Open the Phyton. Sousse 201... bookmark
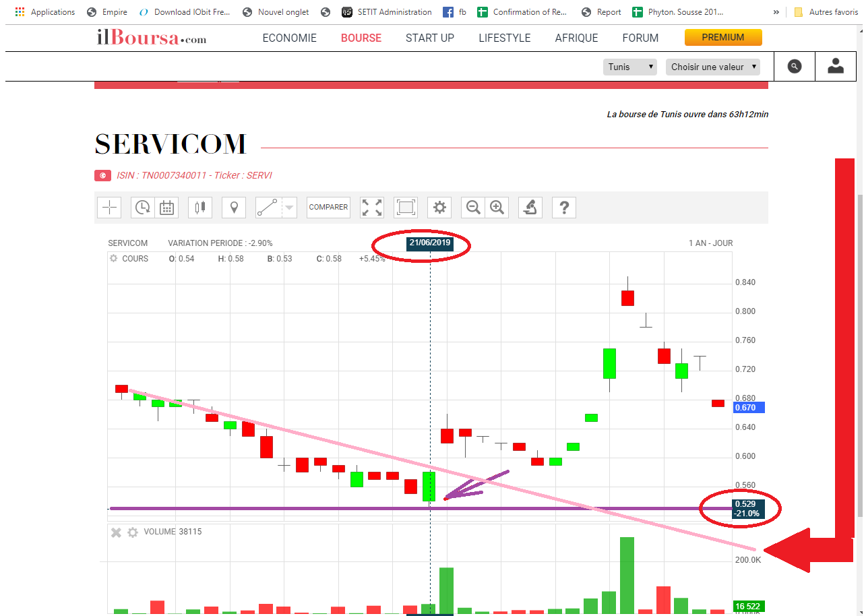Image resolution: width=864 pixels, height=616 pixels. 679,12
